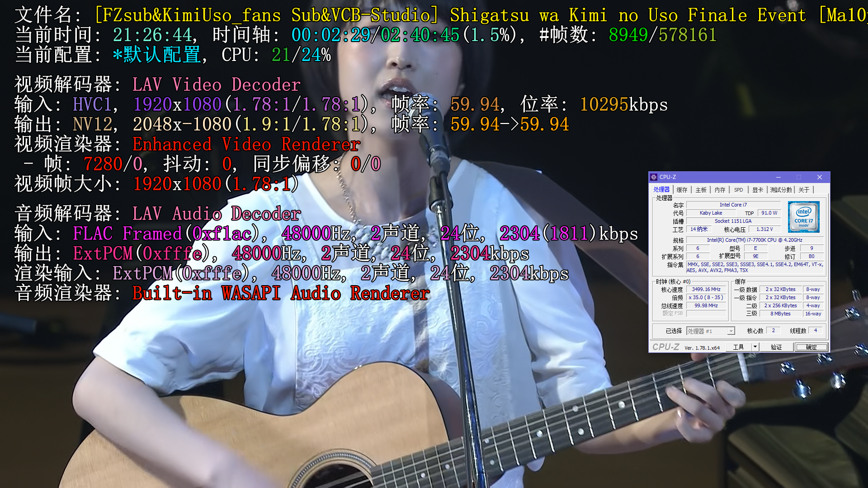Expand the arrow beside the 工具 button
This screenshot has height=488, width=868.
(x=755, y=347)
